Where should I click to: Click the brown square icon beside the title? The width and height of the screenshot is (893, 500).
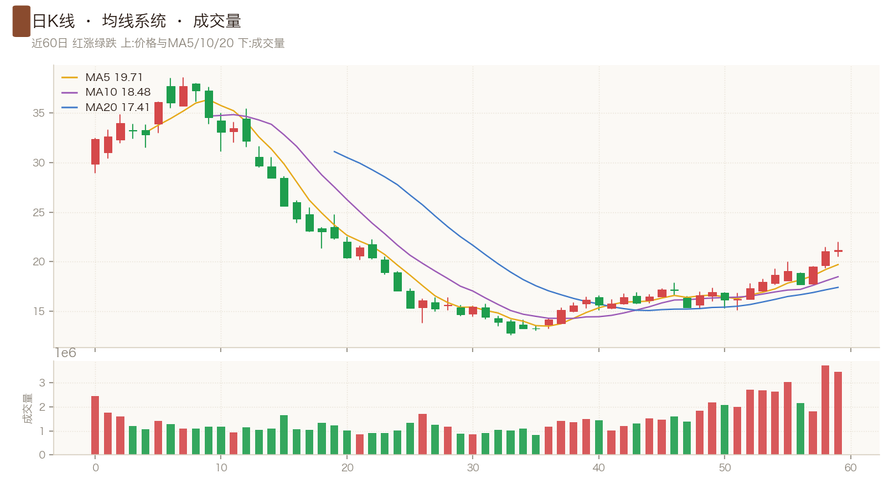tap(21, 21)
